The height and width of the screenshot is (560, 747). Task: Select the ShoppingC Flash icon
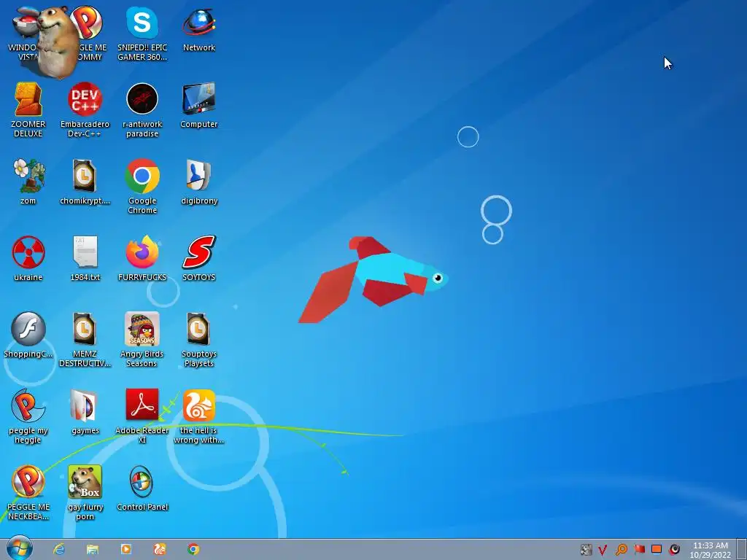pyautogui.click(x=28, y=335)
